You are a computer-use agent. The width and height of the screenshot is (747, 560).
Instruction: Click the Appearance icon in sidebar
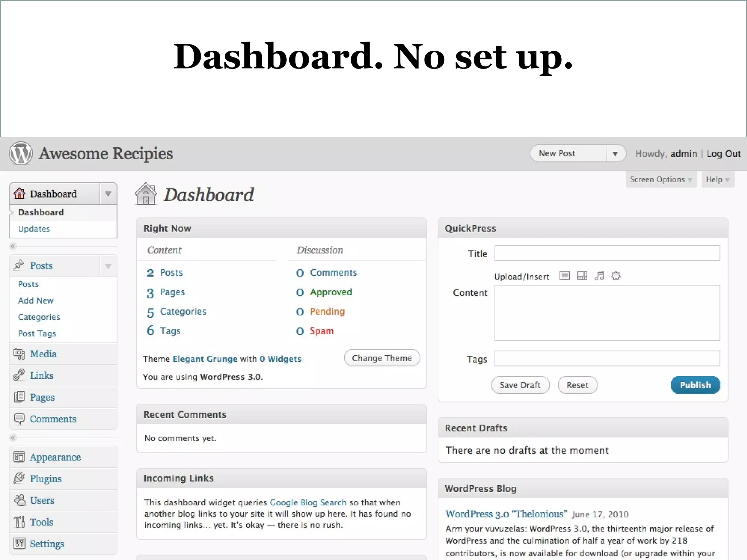(19, 457)
